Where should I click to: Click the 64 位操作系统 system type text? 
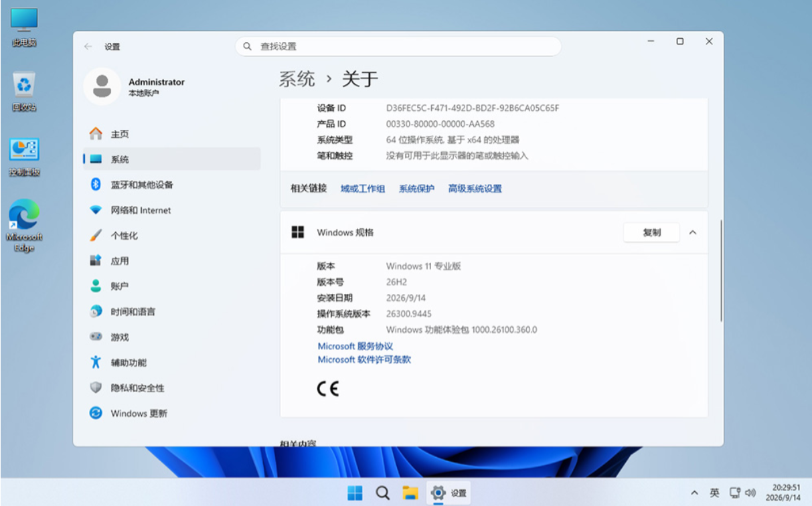coord(453,140)
